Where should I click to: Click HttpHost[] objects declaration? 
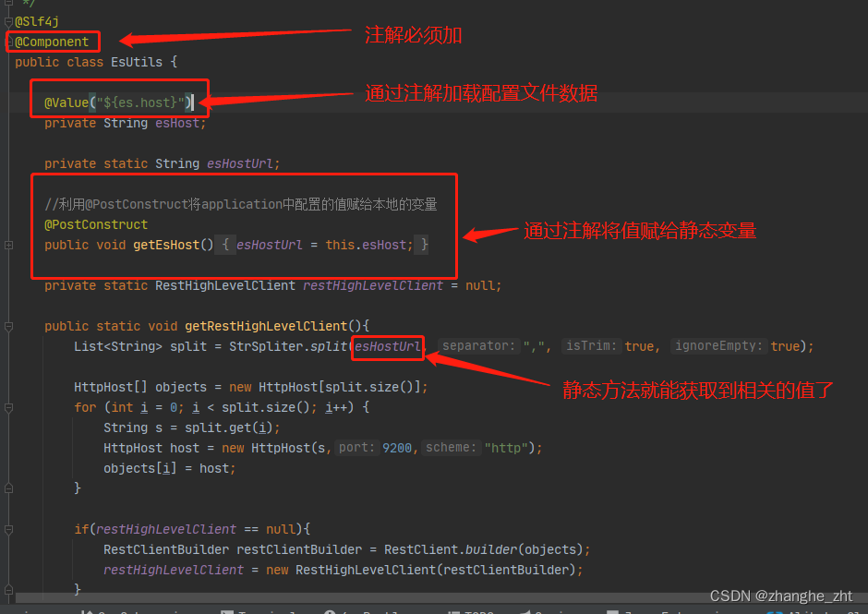coord(140,387)
